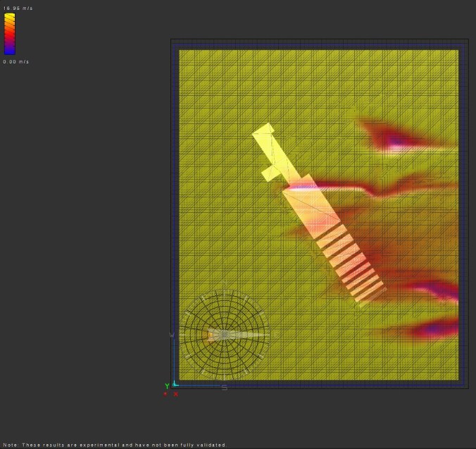Image resolution: width=476 pixels, height=449 pixels.
Task: Select the 0.00 m/s minimum velocity label
Action: (x=15, y=62)
